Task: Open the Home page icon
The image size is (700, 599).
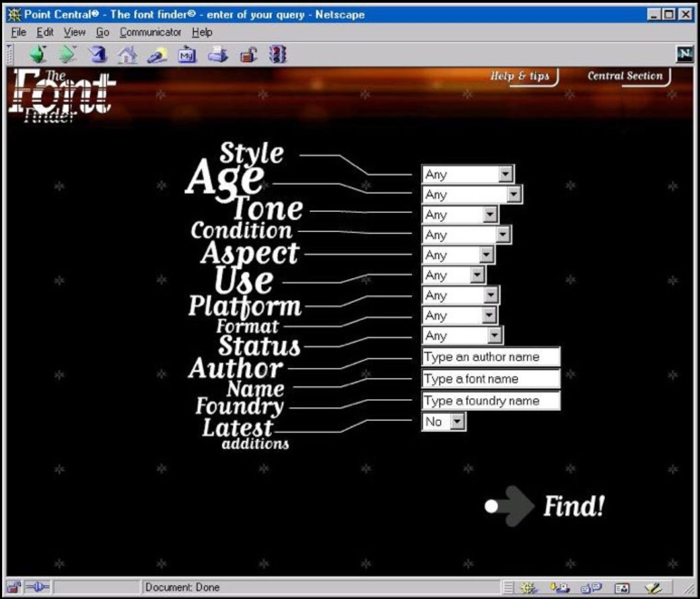Action: 127,55
